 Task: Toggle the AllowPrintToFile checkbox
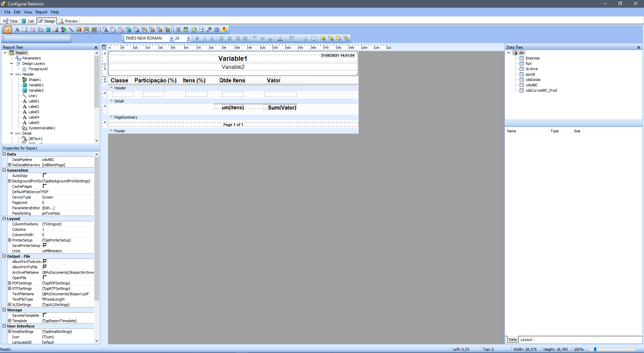[45, 267]
